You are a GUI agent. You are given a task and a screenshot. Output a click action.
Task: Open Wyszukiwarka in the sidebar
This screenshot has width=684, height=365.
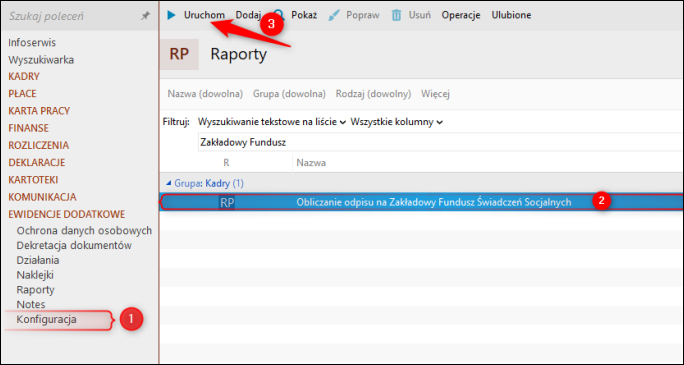click(x=41, y=60)
